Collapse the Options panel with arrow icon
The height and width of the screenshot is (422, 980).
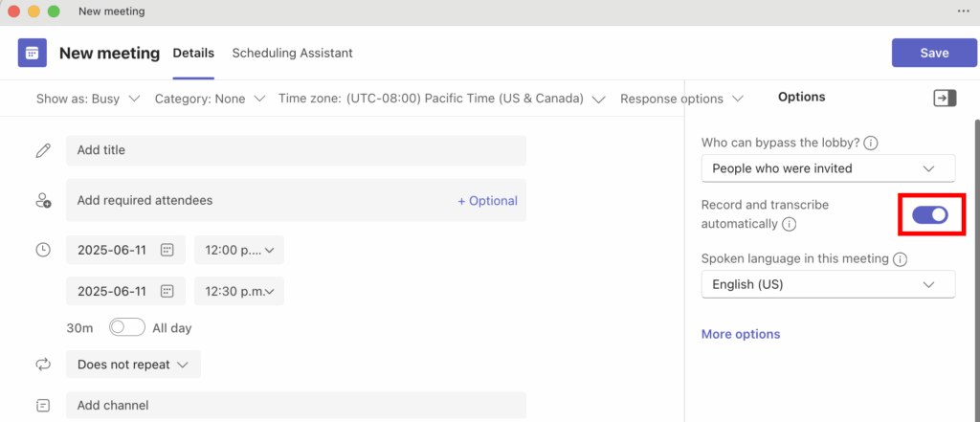click(945, 98)
